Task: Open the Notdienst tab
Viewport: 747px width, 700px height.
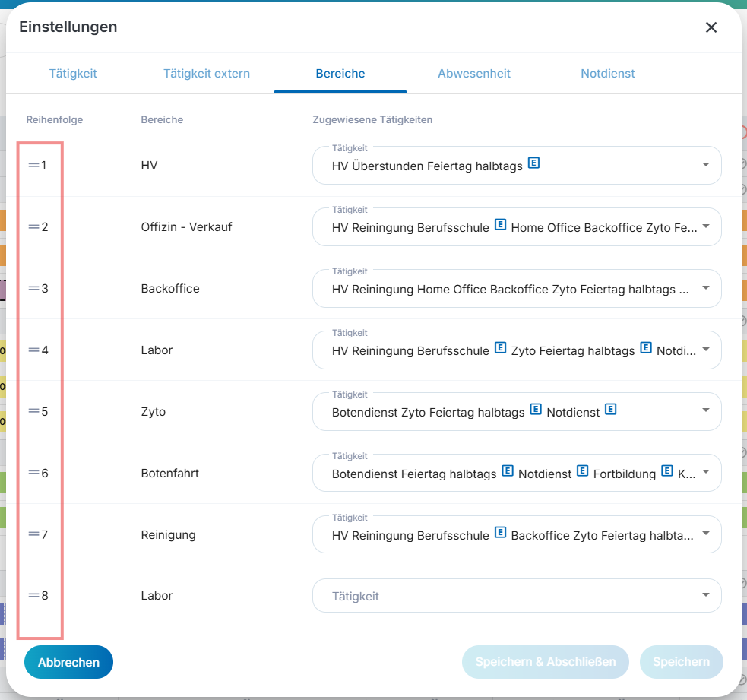Action: click(607, 74)
